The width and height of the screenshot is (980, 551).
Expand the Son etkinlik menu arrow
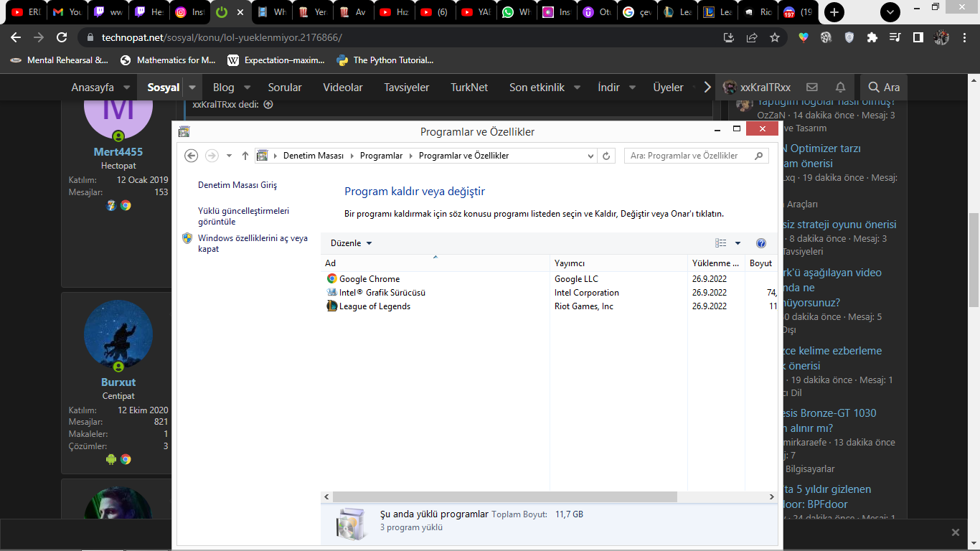pos(578,88)
